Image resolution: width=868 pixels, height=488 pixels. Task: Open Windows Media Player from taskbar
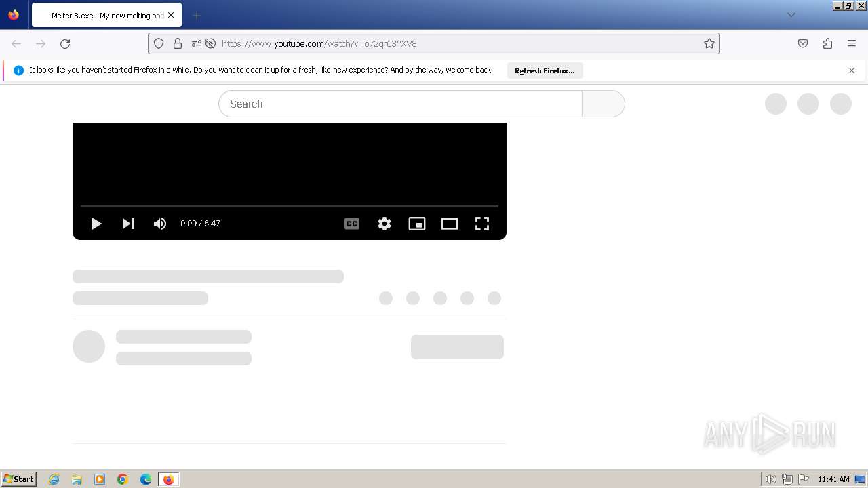coord(100,479)
